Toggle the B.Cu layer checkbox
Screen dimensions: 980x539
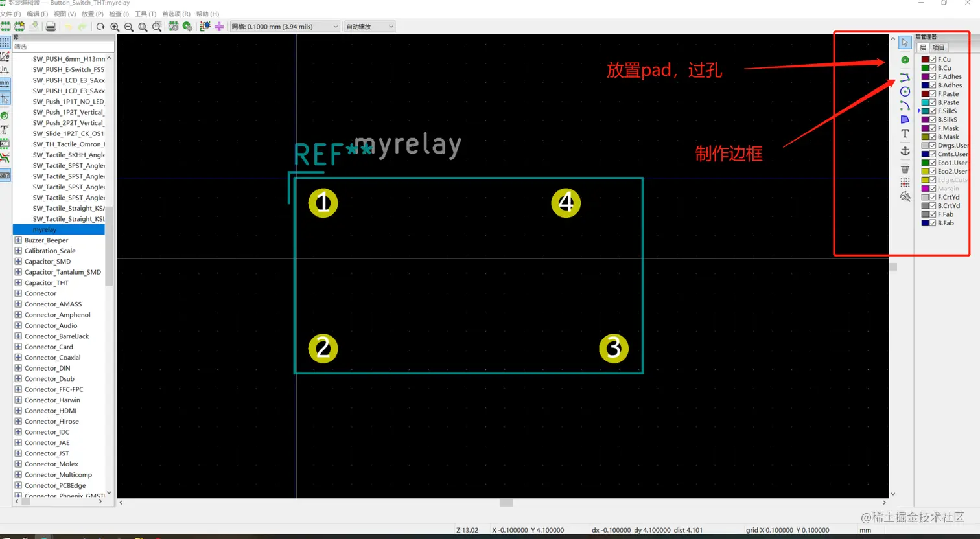point(933,68)
